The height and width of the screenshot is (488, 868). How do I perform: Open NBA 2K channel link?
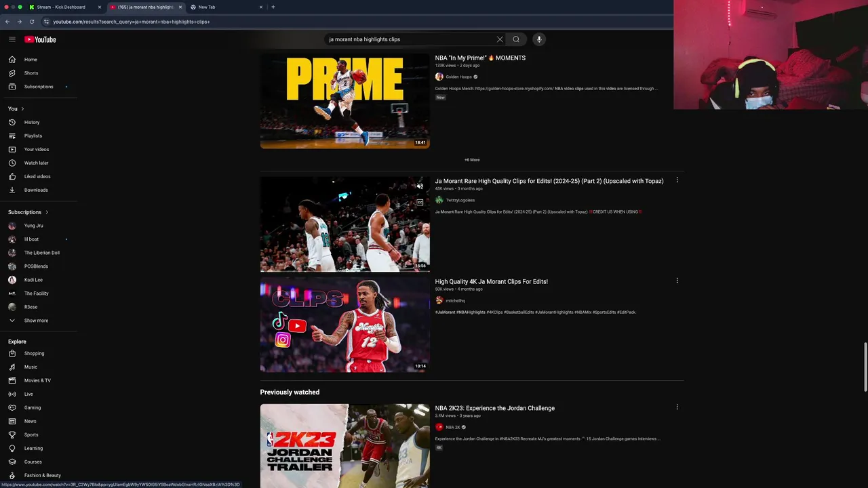452,427
